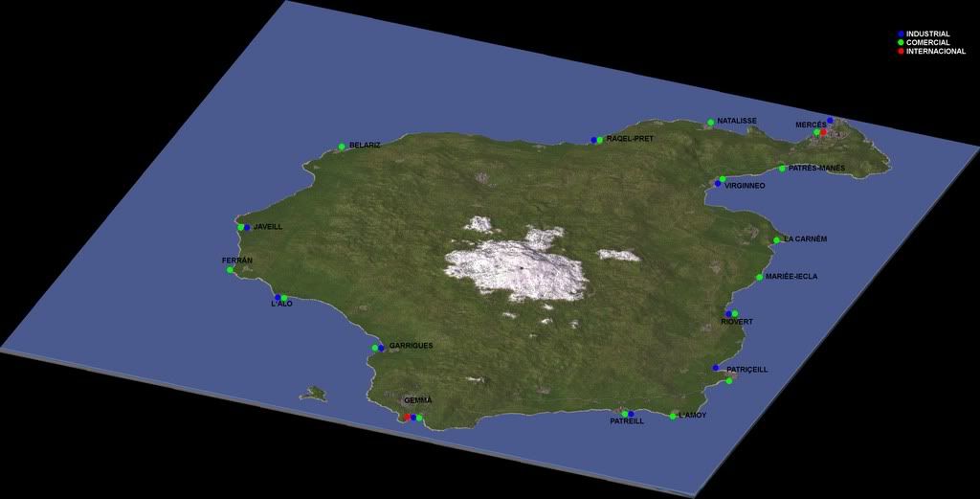
Task: Click the blue industrial marker at PATRIÇEILL
Action: [x=716, y=368]
